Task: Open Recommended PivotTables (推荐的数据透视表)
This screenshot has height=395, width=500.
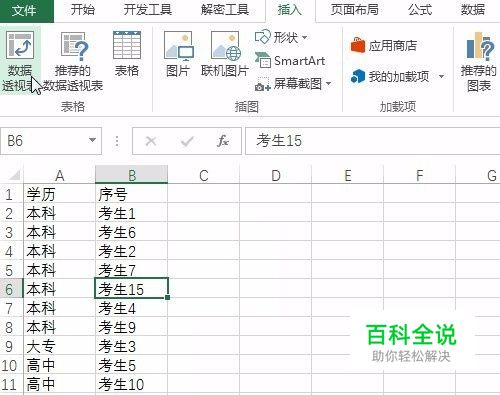Action: pyautogui.click(x=73, y=62)
